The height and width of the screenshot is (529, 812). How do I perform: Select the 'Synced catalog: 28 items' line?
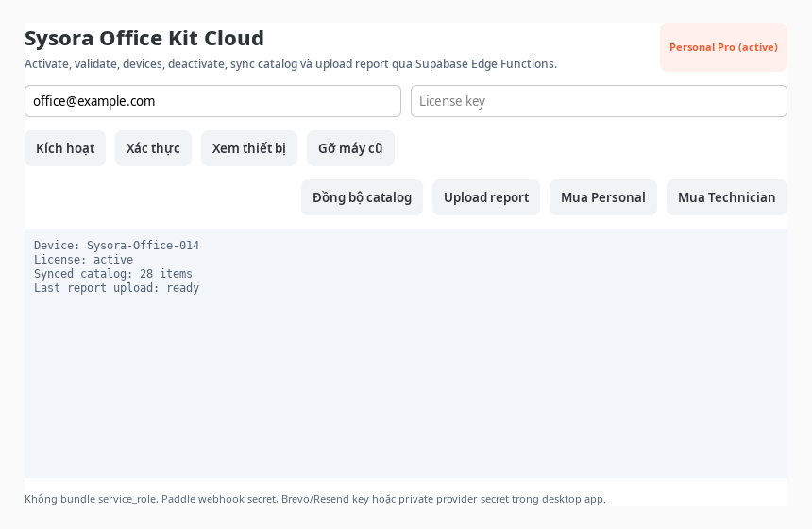click(113, 274)
